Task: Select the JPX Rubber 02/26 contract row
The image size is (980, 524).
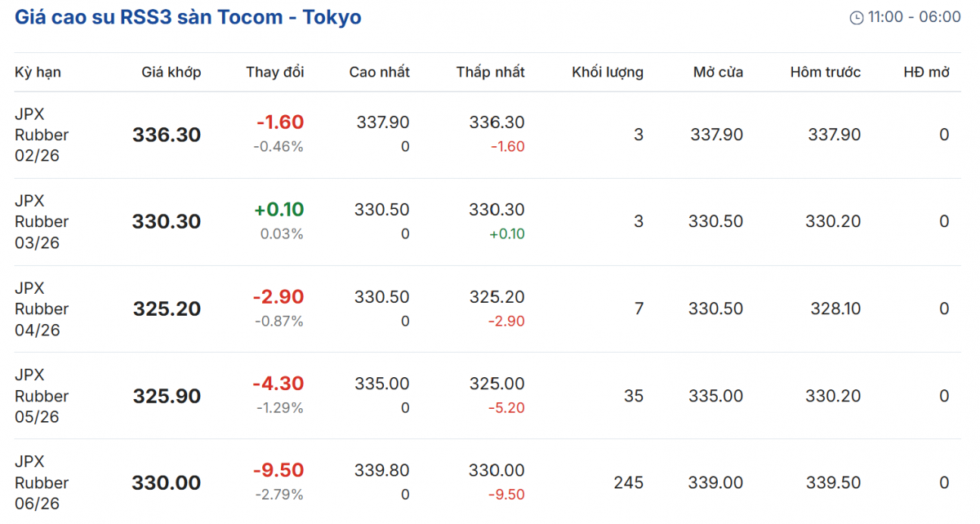Action: tap(42, 135)
